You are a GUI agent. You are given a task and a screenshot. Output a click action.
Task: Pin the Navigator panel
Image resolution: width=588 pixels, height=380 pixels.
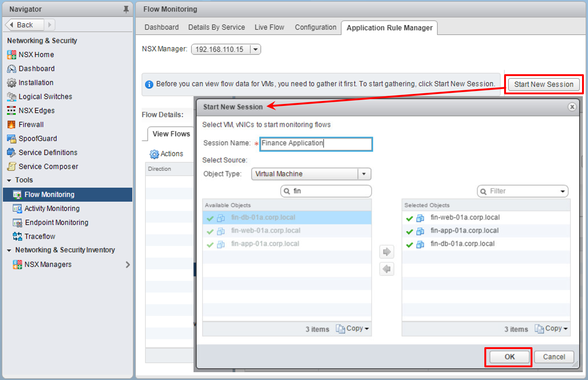point(126,9)
